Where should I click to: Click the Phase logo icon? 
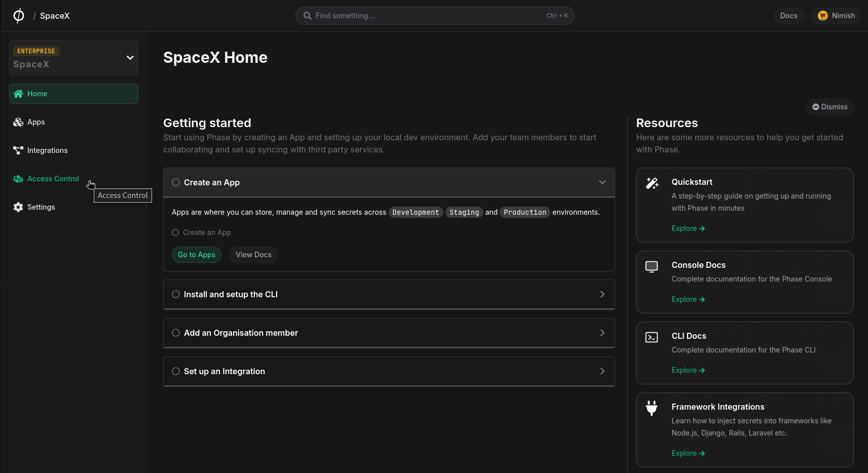coord(18,16)
